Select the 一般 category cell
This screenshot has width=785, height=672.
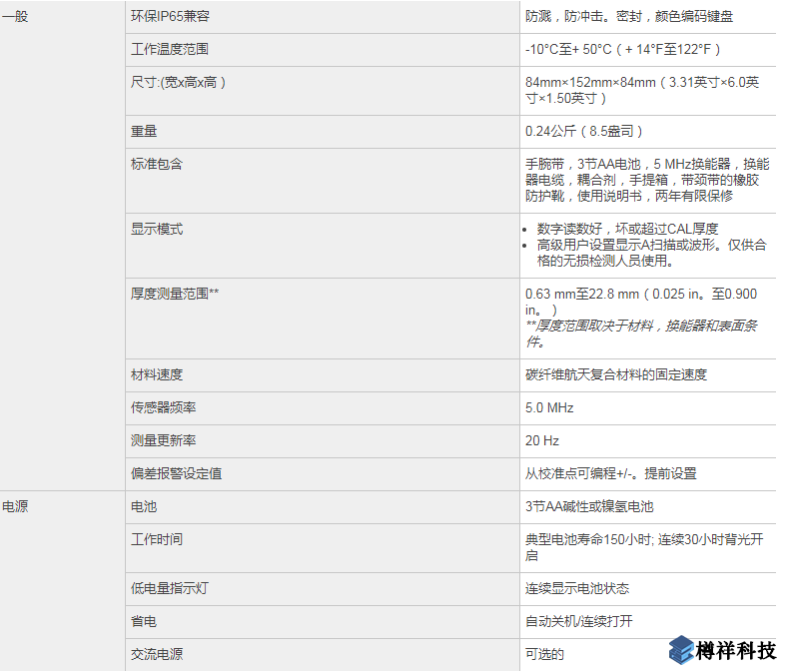point(15,17)
